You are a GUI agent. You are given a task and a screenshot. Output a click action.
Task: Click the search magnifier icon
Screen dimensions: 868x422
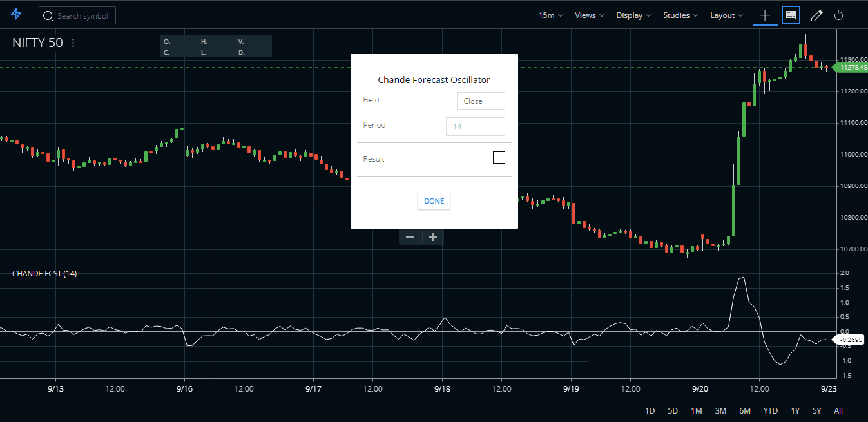point(48,16)
